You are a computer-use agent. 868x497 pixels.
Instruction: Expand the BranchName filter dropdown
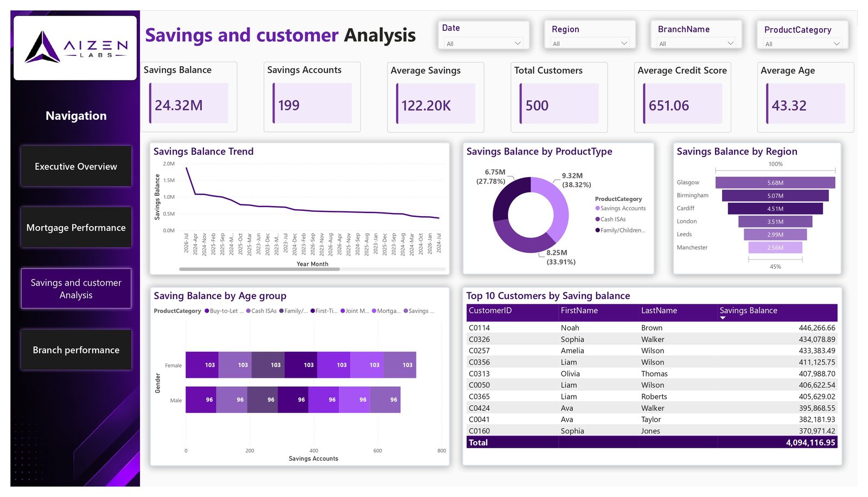pyautogui.click(x=696, y=43)
